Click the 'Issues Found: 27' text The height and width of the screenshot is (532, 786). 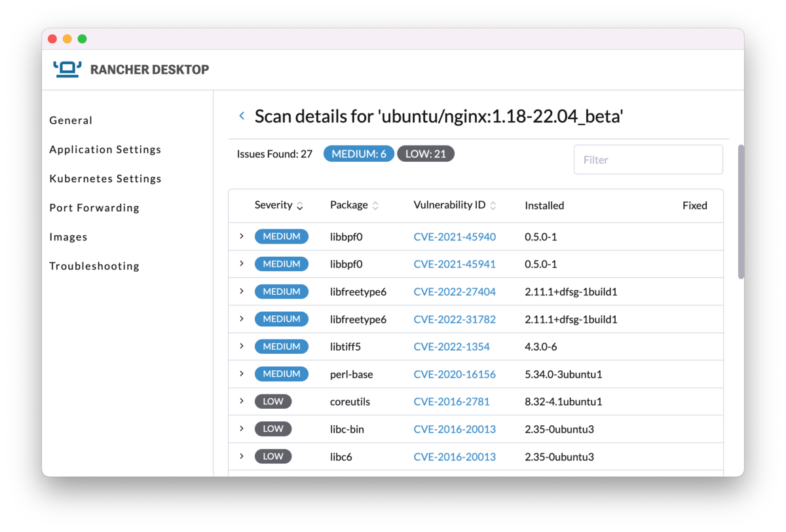point(274,154)
